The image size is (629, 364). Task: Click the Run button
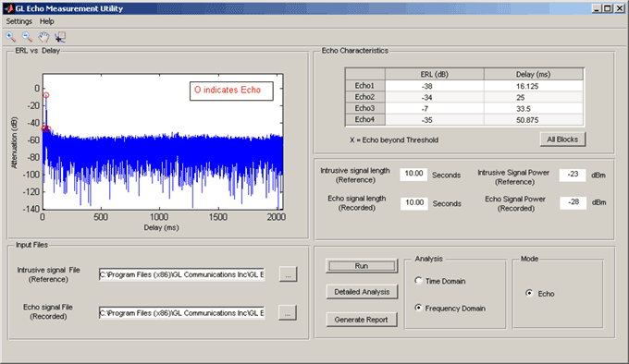click(362, 266)
